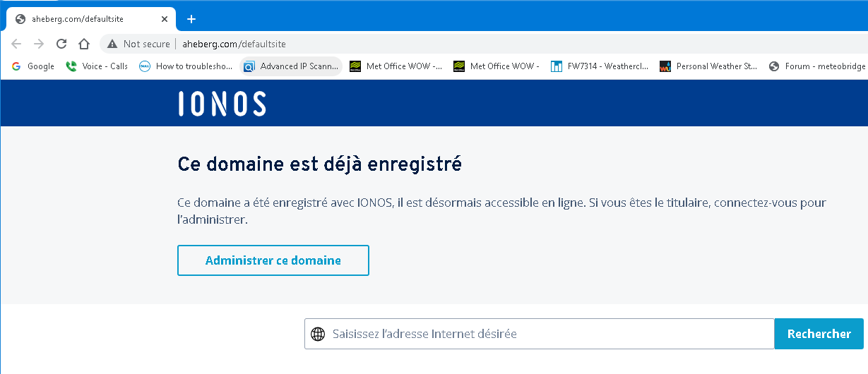
Task: Open the Personal Weather Station bookmark
Action: click(709, 66)
